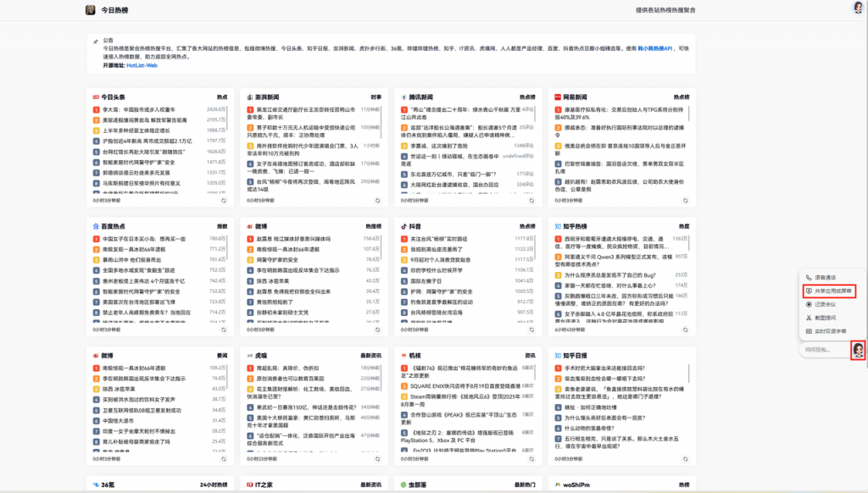This screenshot has width=868, height=493.
Task: Click the 今日头条 source logo icon
Action: [x=96, y=97]
